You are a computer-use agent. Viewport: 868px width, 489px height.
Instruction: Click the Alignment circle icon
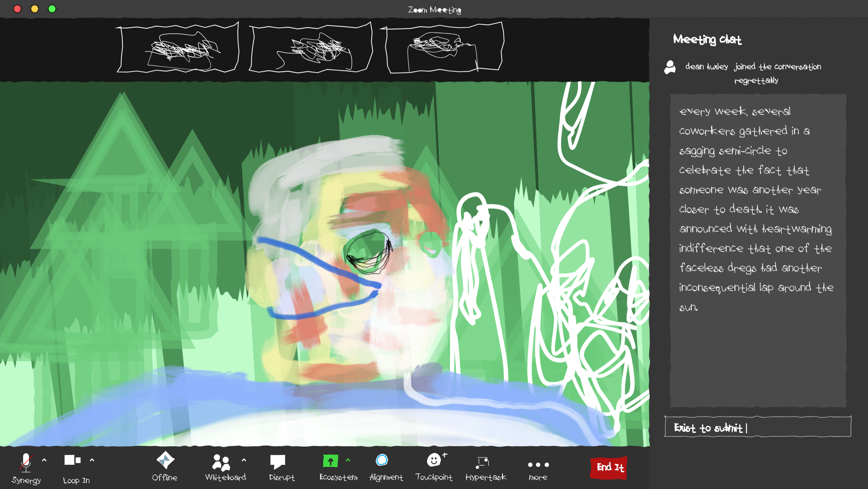click(382, 460)
